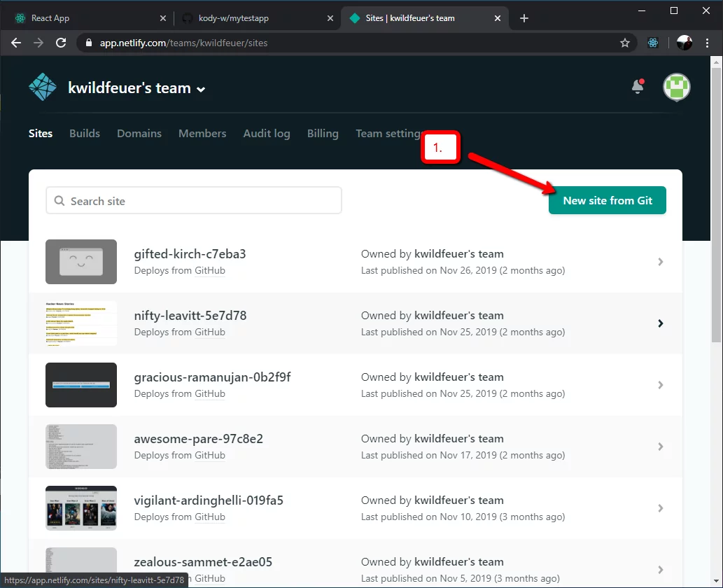Focus the Search site field
This screenshot has height=588, width=723.
tap(194, 201)
